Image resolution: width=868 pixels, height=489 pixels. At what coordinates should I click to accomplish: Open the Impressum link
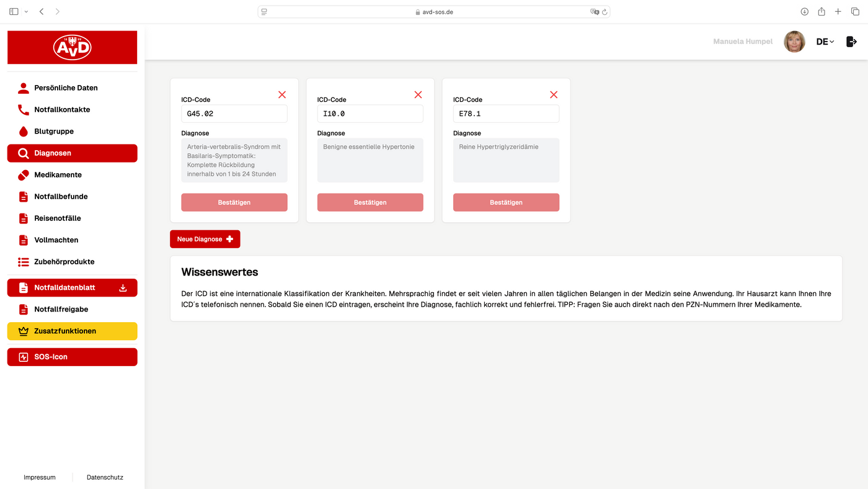40,477
